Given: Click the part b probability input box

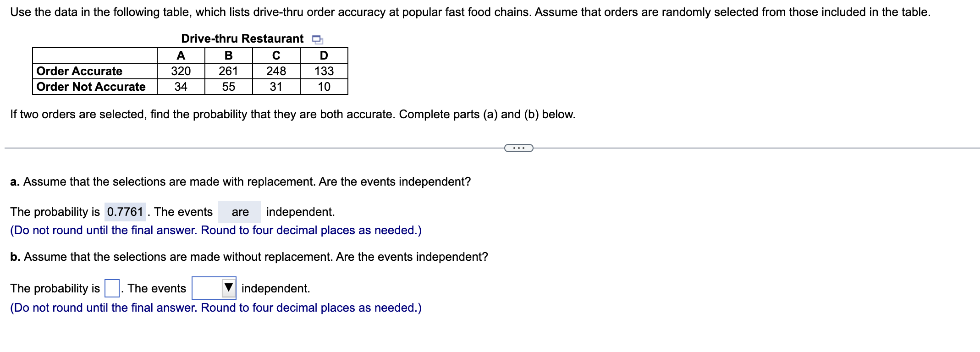Looking at the screenshot, I should pos(112,288).
